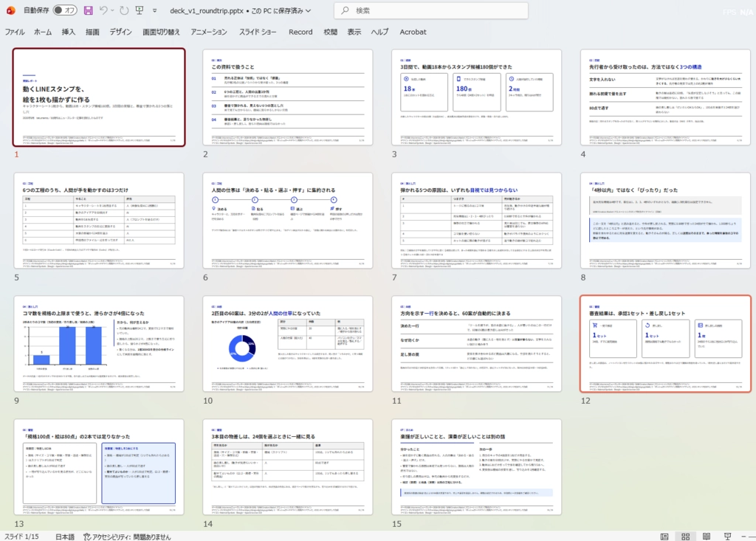This screenshot has width=756, height=541.
Task: Toggle the 自動保存 AutoSave switch
Action: pyautogui.click(x=65, y=10)
